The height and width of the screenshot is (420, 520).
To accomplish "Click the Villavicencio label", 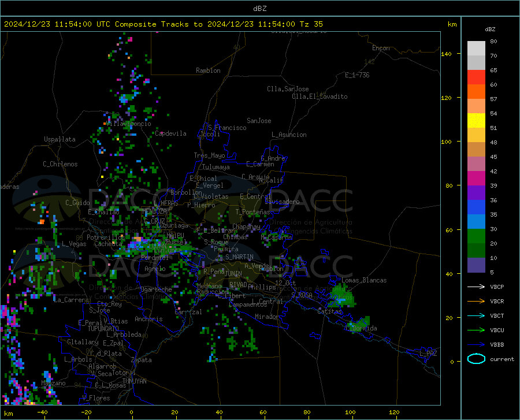I will (x=129, y=124).
